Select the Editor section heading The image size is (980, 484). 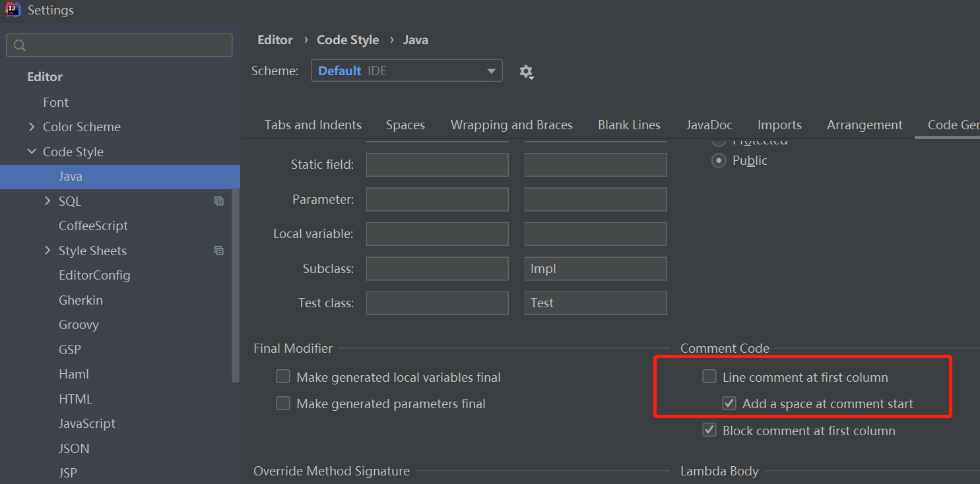point(44,76)
